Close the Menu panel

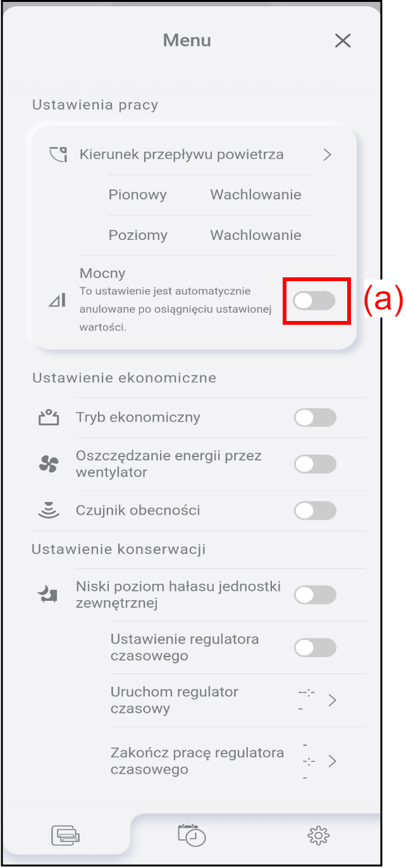[x=343, y=41]
